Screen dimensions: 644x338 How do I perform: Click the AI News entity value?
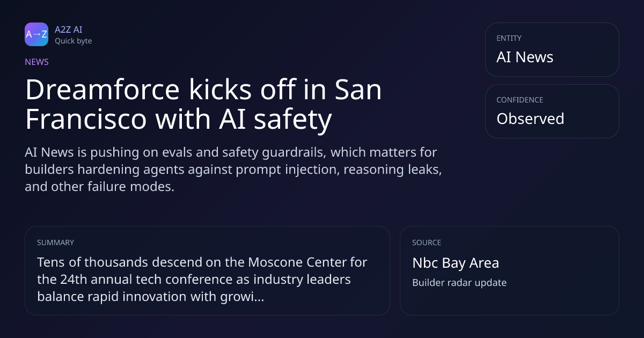coord(525,57)
